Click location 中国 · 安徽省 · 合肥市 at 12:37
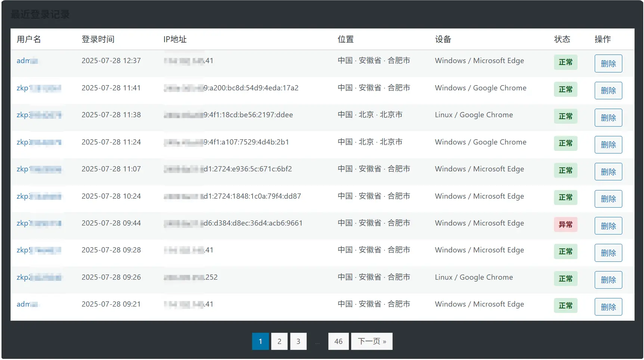 pyautogui.click(x=374, y=60)
